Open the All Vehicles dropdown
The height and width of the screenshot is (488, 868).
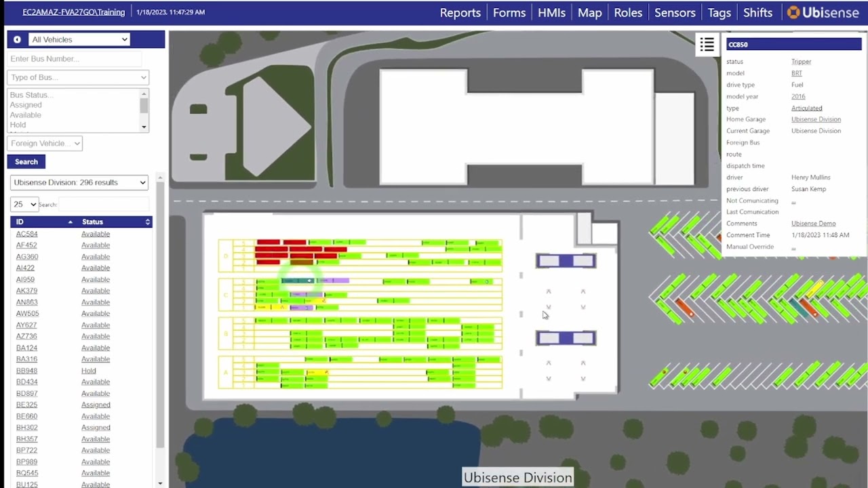click(79, 39)
